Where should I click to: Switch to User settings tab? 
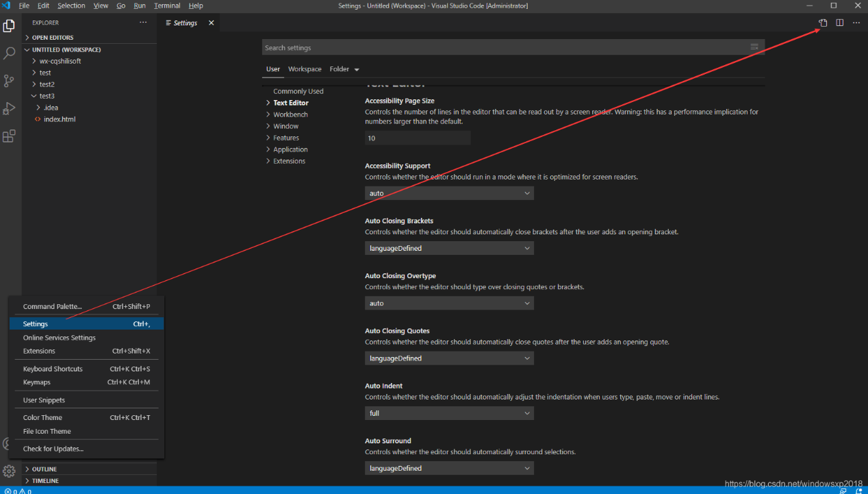[x=273, y=69]
